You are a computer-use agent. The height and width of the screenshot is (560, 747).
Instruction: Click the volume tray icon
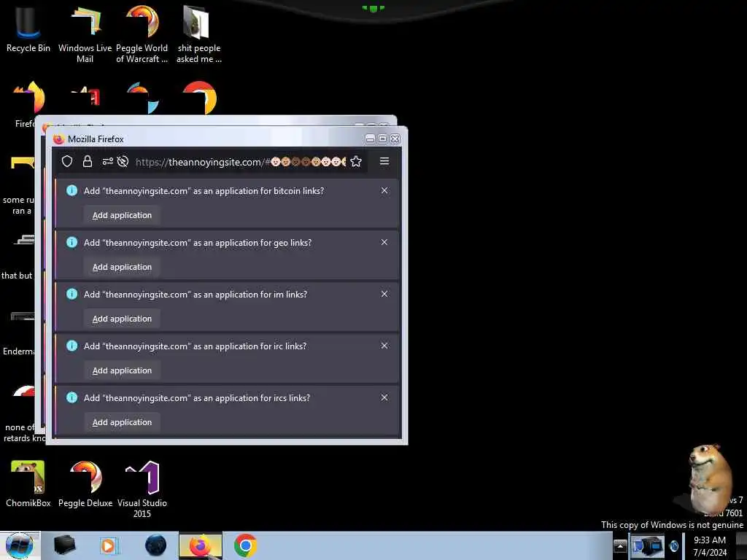(x=674, y=546)
